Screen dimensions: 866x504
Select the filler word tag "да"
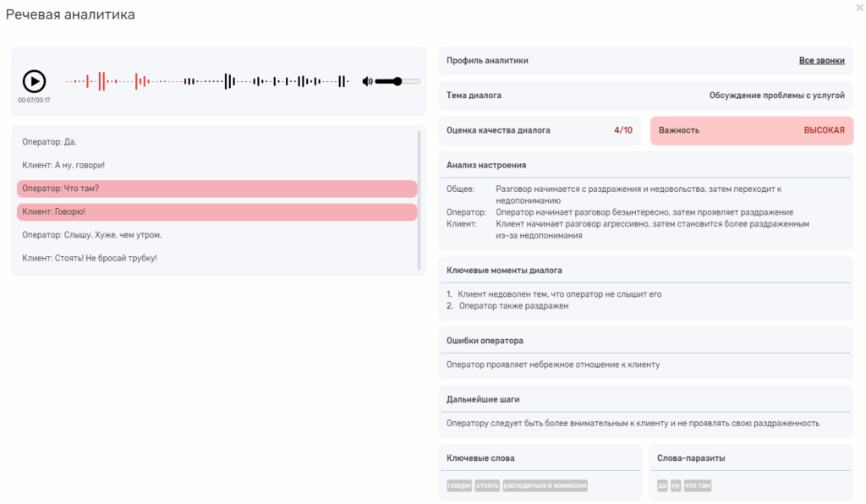point(662,485)
